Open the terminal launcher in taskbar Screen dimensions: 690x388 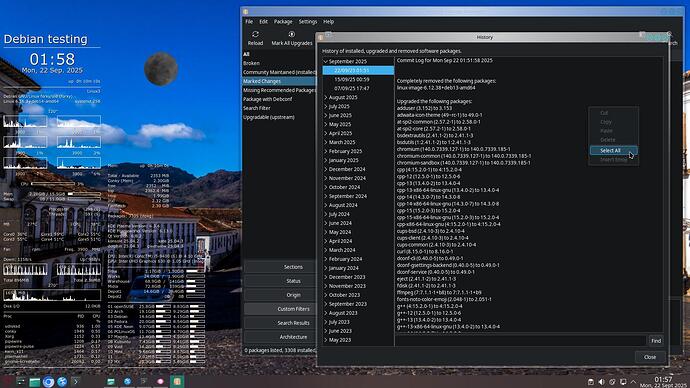click(x=75, y=382)
